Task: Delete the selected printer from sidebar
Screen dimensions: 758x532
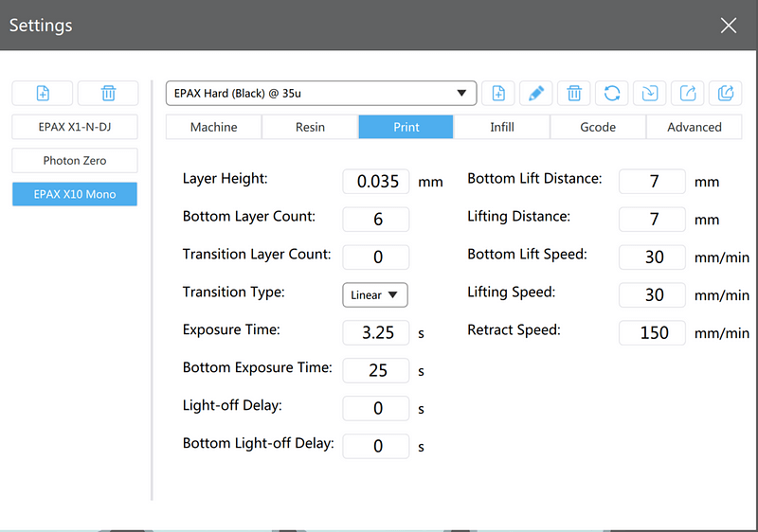Action: coord(108,93)
